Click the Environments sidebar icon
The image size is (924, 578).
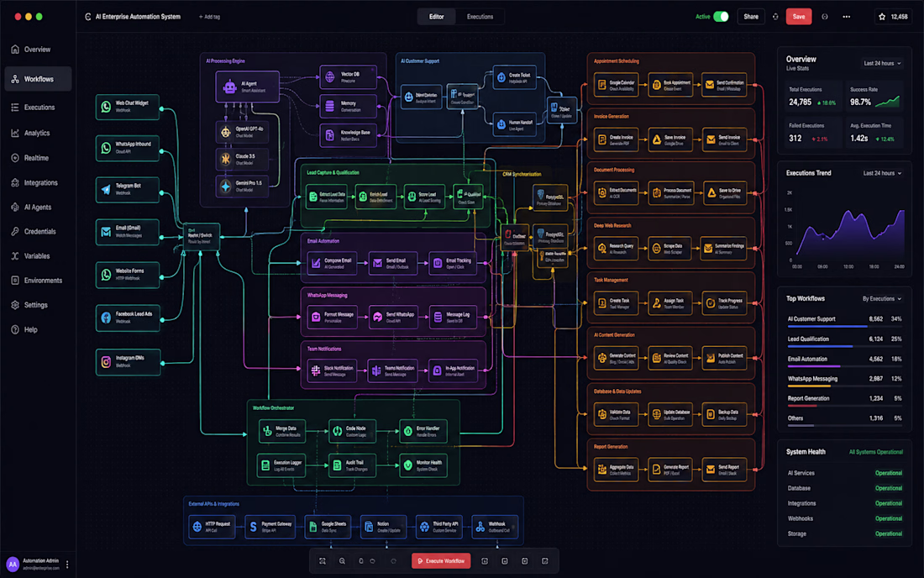point(15,281)
